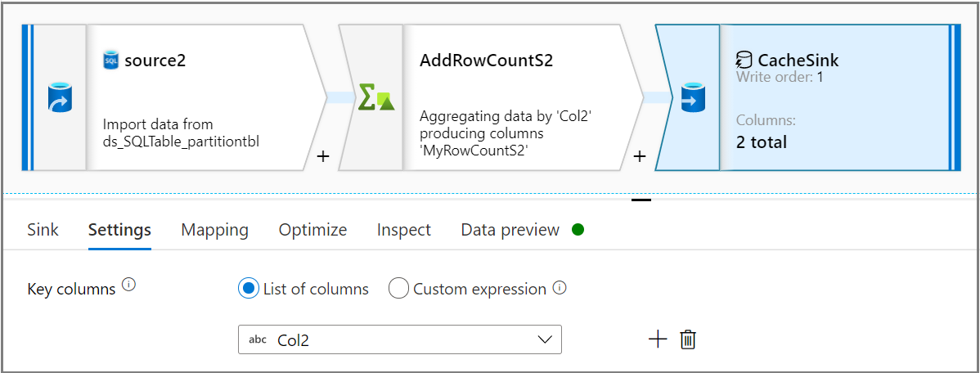Click the CacheSink sink database icon

click(x=693, y=97)
